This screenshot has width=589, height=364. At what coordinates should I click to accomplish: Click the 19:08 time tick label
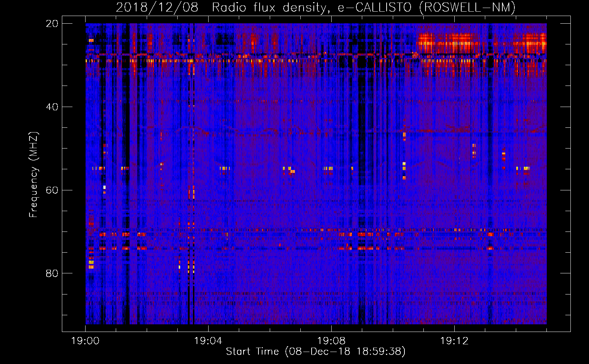[331, 341]
